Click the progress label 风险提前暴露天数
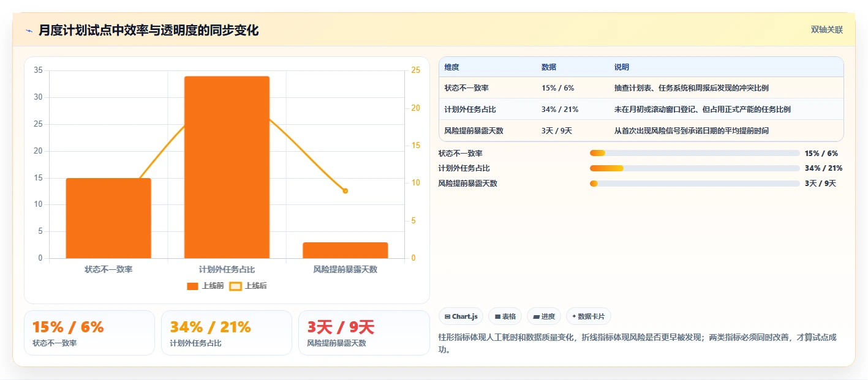The height and width of the screenshot is (380, 868). coord(467,184)
